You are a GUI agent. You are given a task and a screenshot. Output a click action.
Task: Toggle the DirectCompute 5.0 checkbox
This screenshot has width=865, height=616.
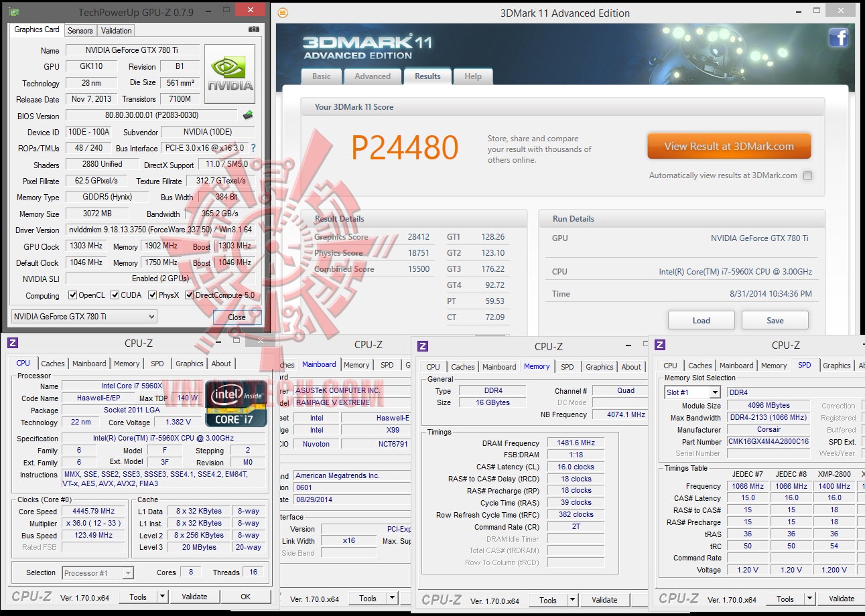click(190, 295)
